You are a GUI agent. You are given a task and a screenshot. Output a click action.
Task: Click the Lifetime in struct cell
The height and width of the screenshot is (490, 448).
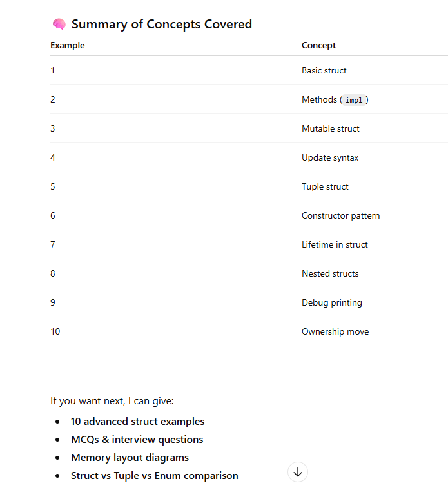335,245
